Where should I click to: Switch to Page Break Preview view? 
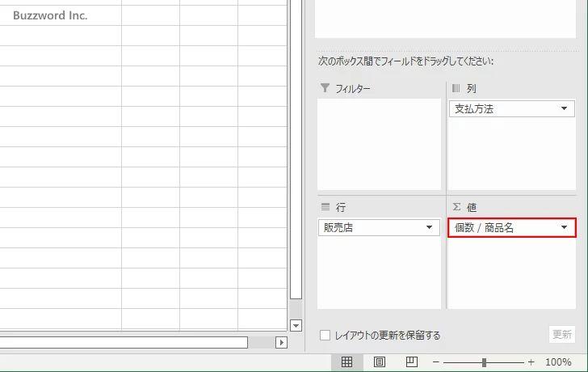click(x=411, y=361)
